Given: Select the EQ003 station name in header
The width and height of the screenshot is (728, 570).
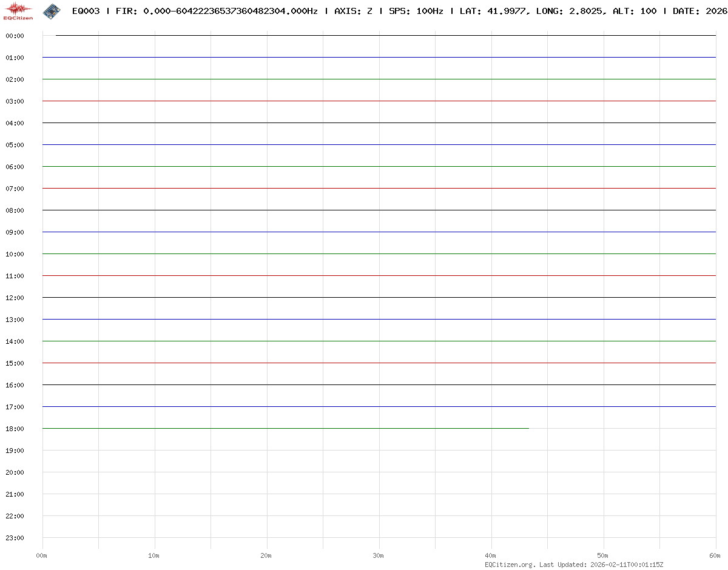Looking at the screenshot, I should (86, 11).
